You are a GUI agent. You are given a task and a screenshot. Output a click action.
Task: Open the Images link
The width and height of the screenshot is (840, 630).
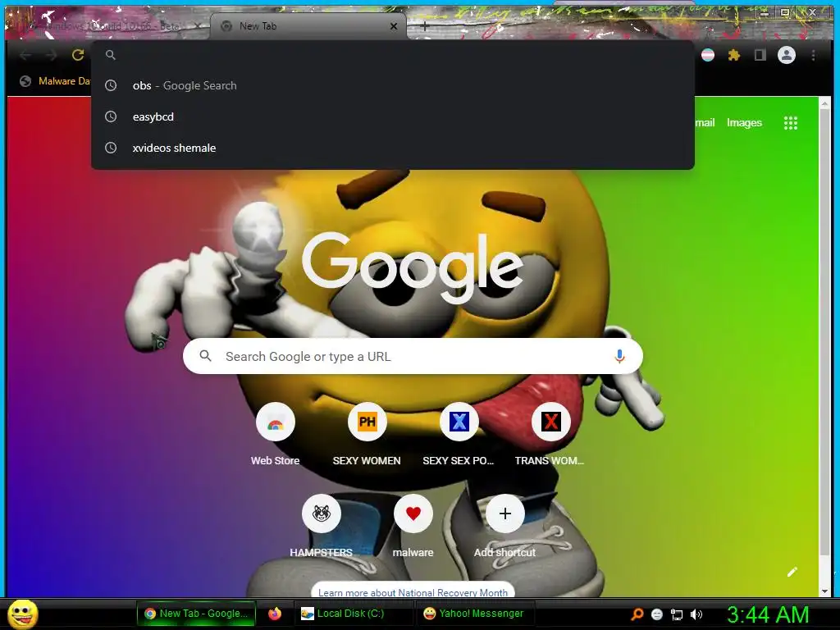[744, 123]
